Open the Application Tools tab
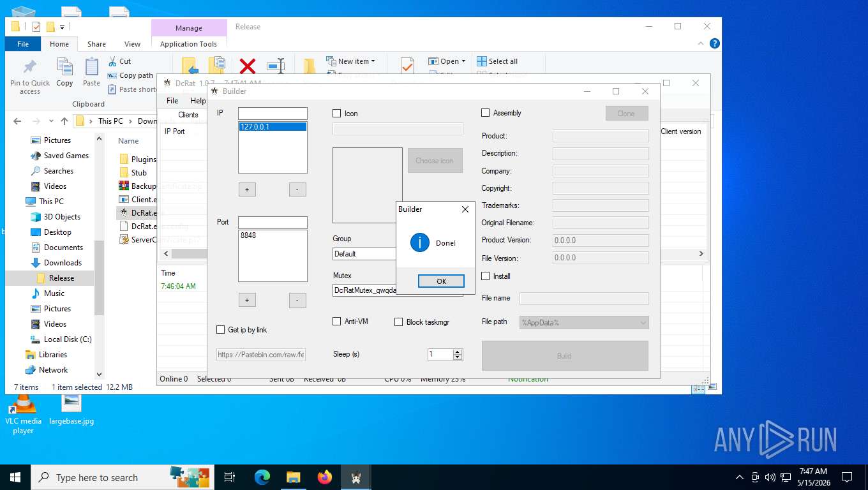 point(189,44)
